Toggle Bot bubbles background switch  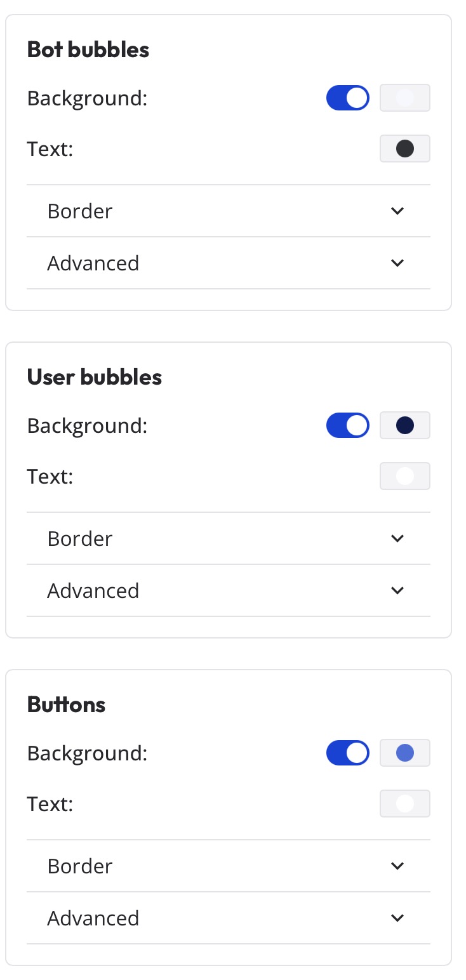(347, 98)
